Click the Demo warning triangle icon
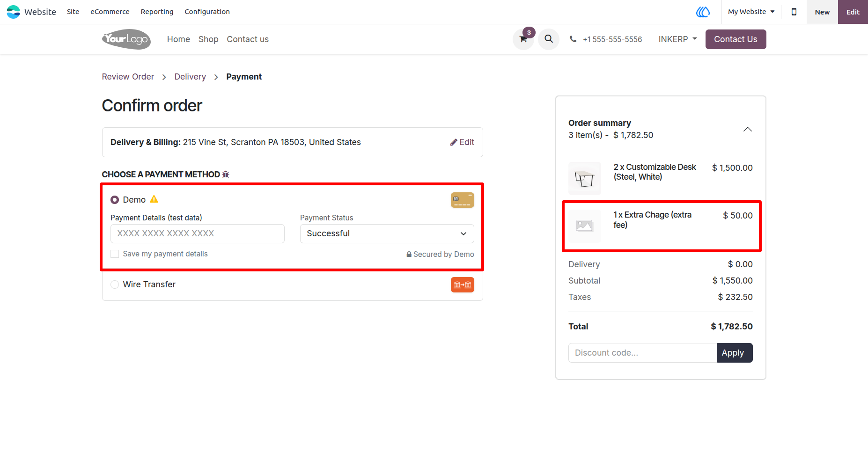This screenshot has width=868, height=452. coord(154,199)
